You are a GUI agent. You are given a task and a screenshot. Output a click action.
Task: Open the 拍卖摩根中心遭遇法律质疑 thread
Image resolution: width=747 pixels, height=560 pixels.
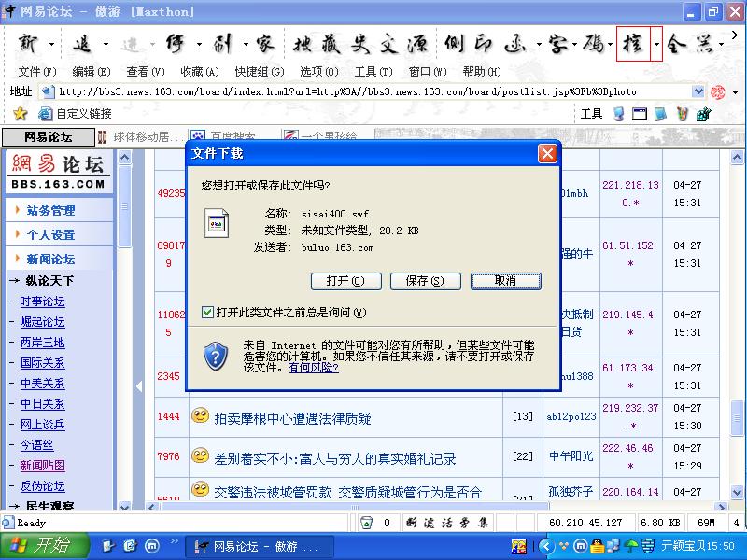[292, 418]
